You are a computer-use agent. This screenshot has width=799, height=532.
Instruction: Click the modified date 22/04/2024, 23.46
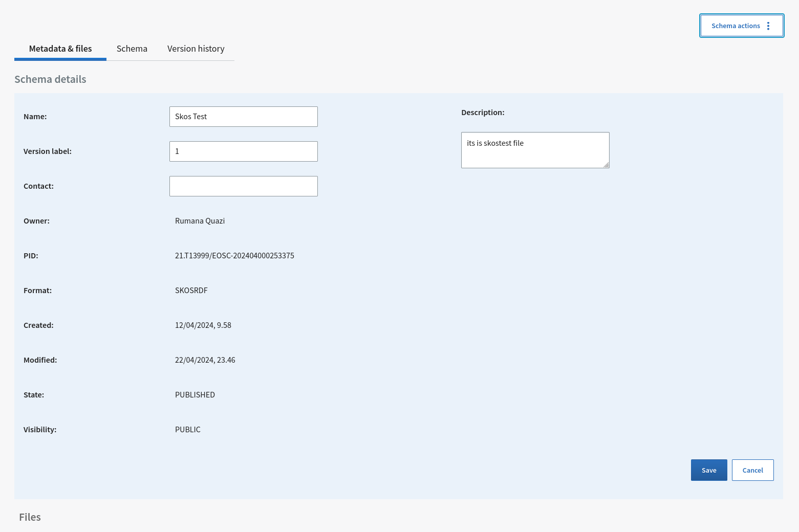[x=205, y=360]
